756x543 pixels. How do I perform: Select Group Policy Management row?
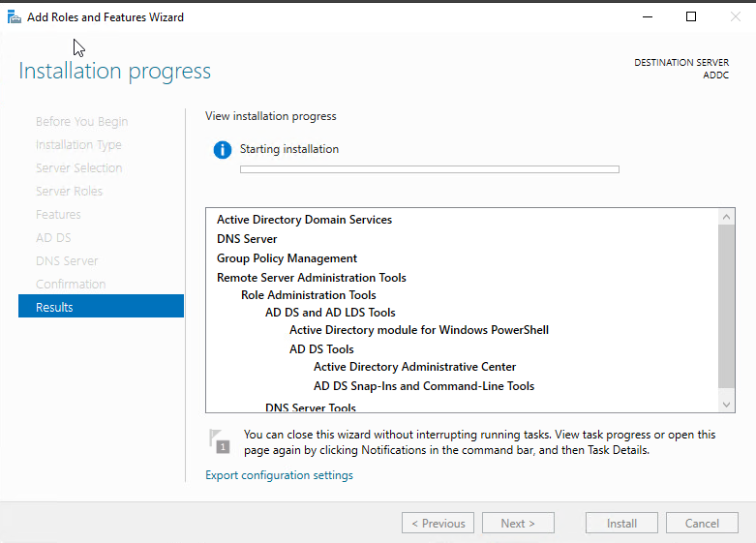(287, 258)
